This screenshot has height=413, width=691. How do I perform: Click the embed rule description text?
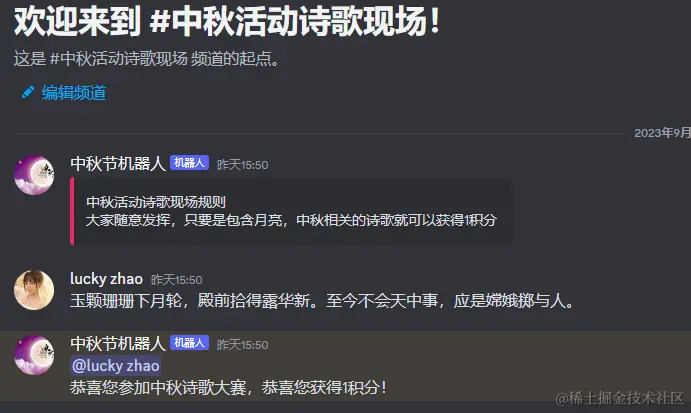tap(291, 220)
